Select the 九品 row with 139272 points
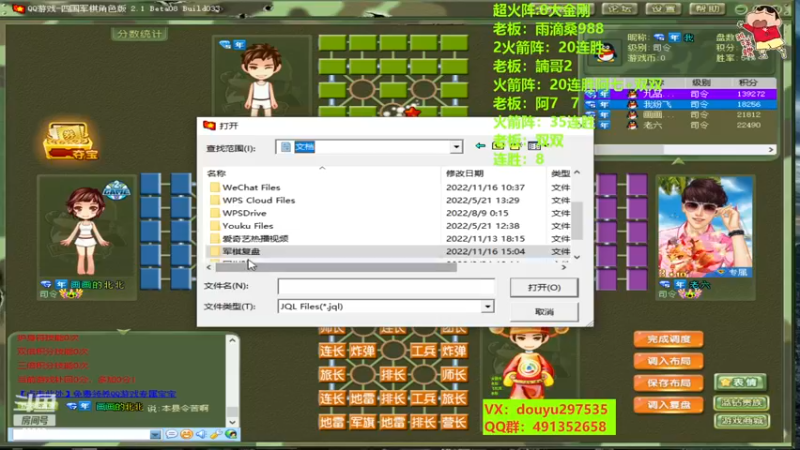 pos(681,94)
